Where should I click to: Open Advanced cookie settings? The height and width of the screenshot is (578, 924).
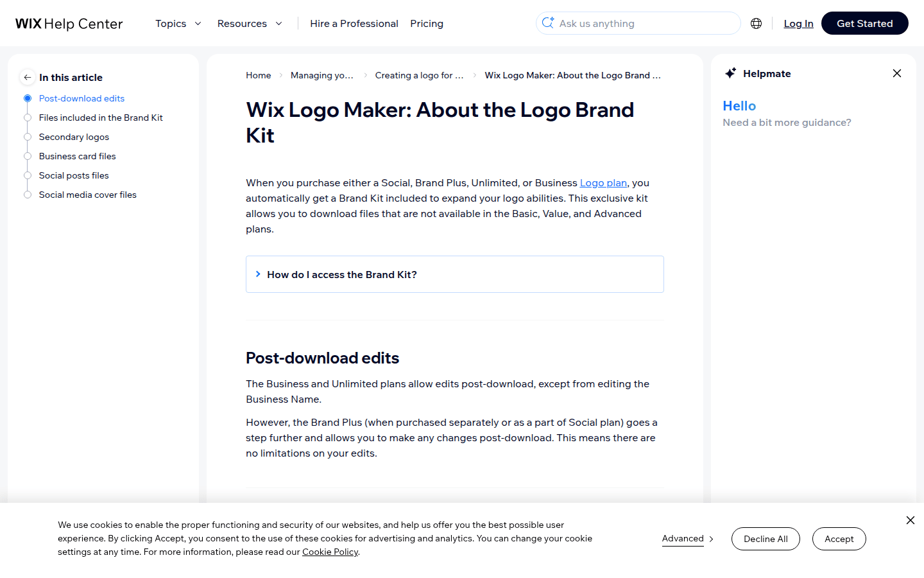click(688, 539)
